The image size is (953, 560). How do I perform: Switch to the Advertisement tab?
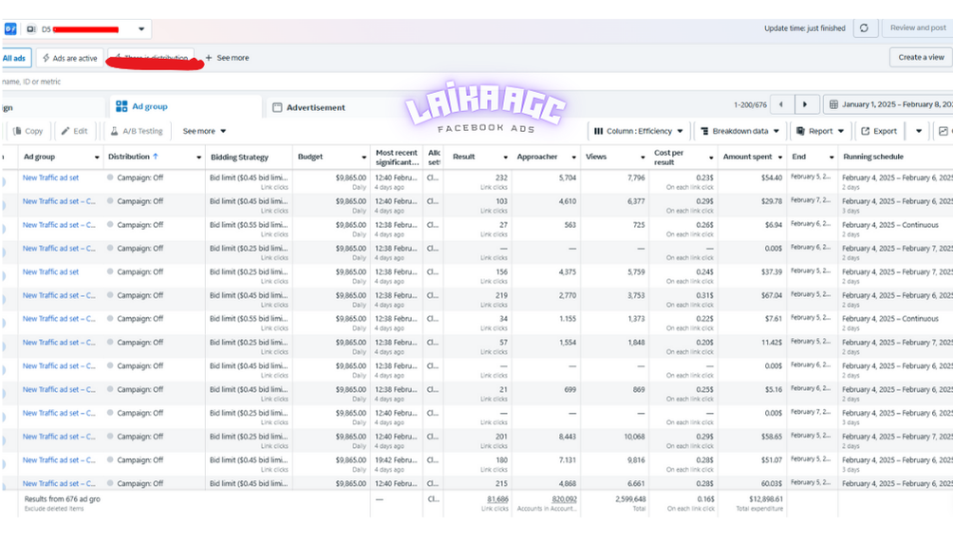(309, 107)
